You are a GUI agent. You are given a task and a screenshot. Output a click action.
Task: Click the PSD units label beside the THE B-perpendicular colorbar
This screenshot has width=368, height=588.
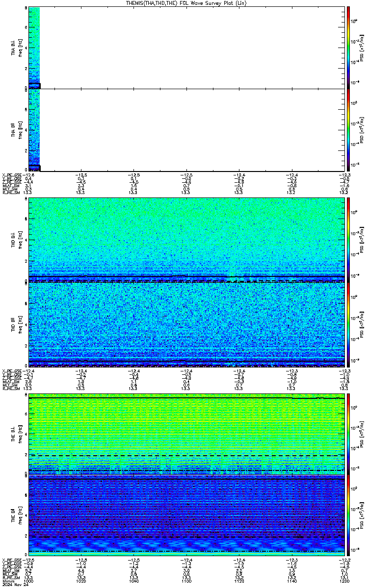pos(362,434)
